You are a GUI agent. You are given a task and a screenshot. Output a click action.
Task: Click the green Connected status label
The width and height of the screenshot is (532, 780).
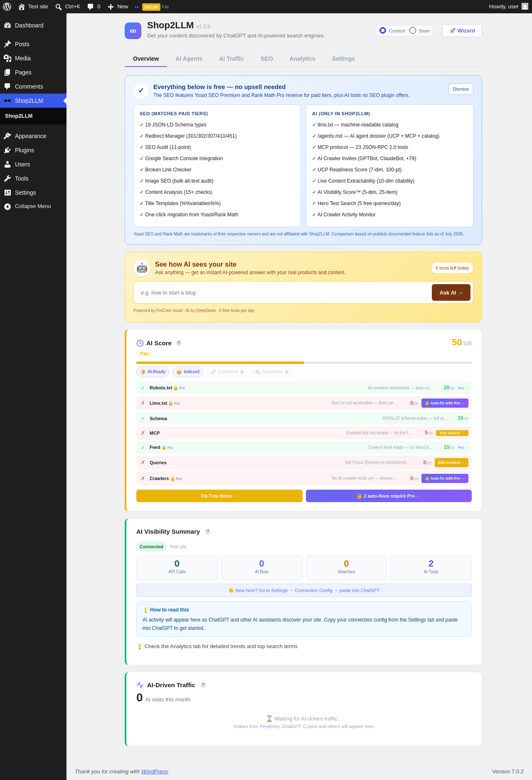151,547
